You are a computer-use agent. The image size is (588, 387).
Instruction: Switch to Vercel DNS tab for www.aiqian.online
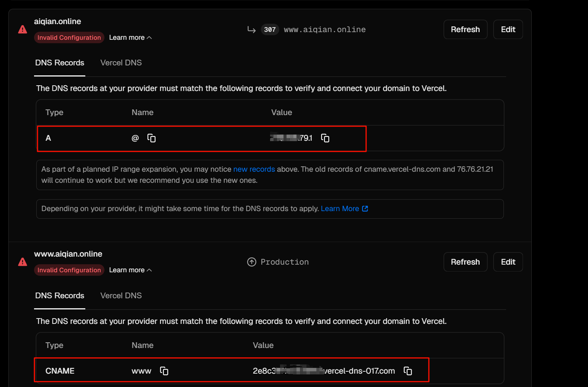pos(121,296)
